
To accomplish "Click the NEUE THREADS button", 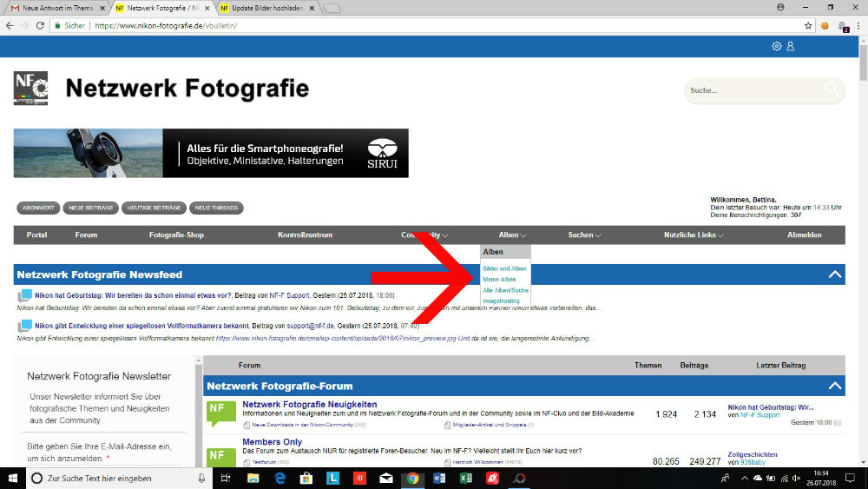I will click(x=216, y=208).
